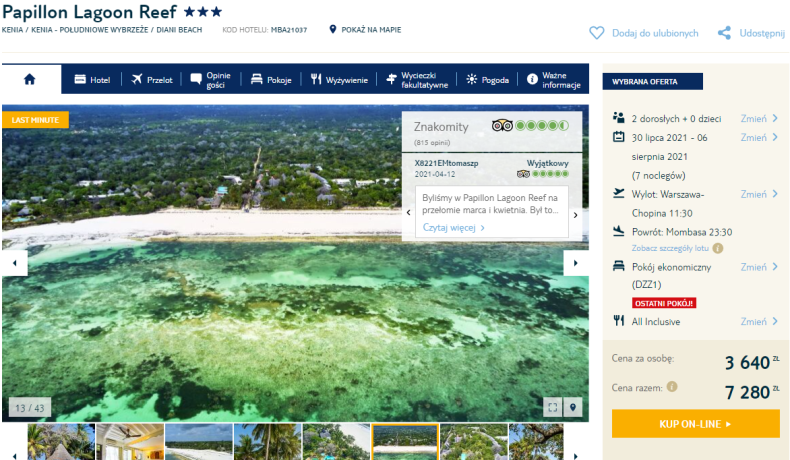Click the map marker icon on photo
Image resolution: width=790 pixels, height=460 pixels.
pyautogui.click(x=573, y=407)
